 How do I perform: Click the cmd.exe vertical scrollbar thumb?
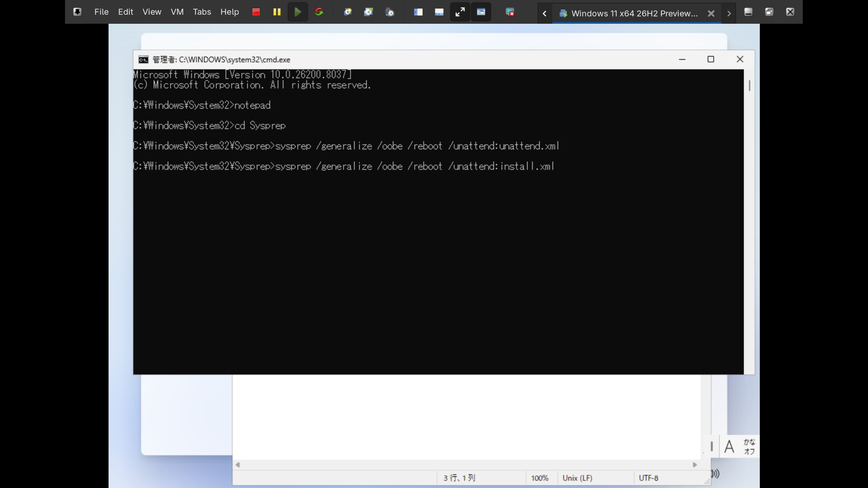tap(750, 85)
